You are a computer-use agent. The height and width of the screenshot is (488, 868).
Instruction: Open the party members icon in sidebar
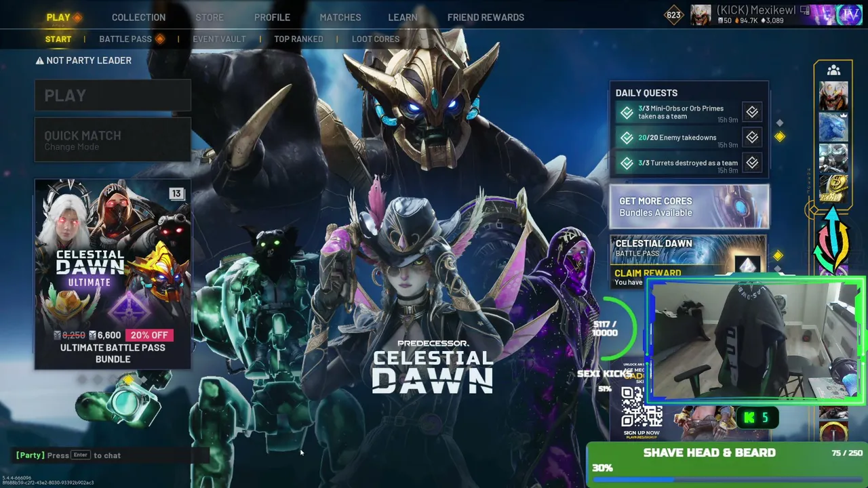[833, 70]
